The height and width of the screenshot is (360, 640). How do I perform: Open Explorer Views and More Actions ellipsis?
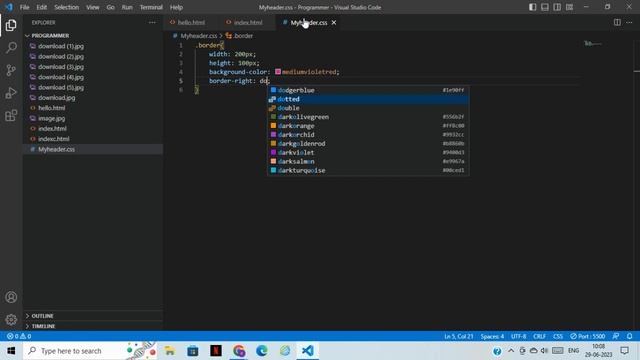152,22
